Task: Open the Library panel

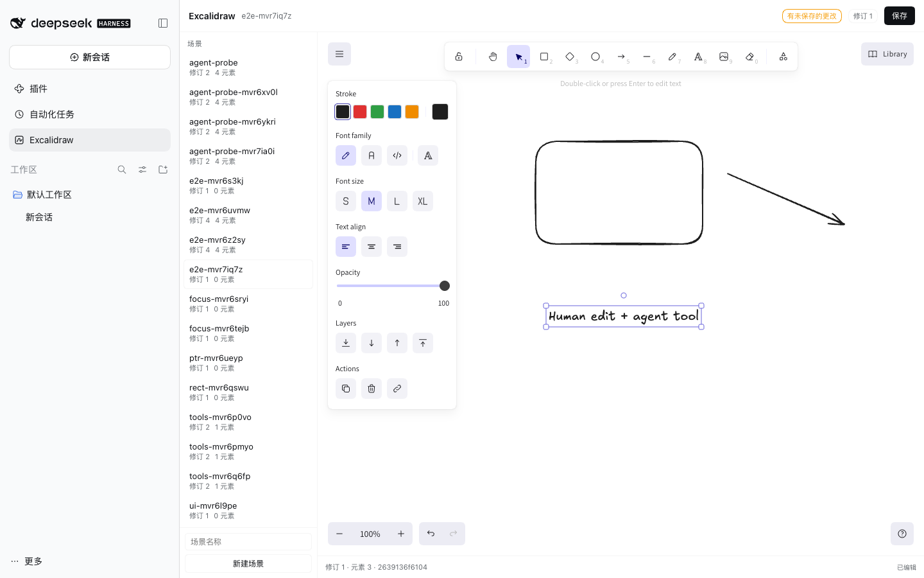Action: (887, 54)
